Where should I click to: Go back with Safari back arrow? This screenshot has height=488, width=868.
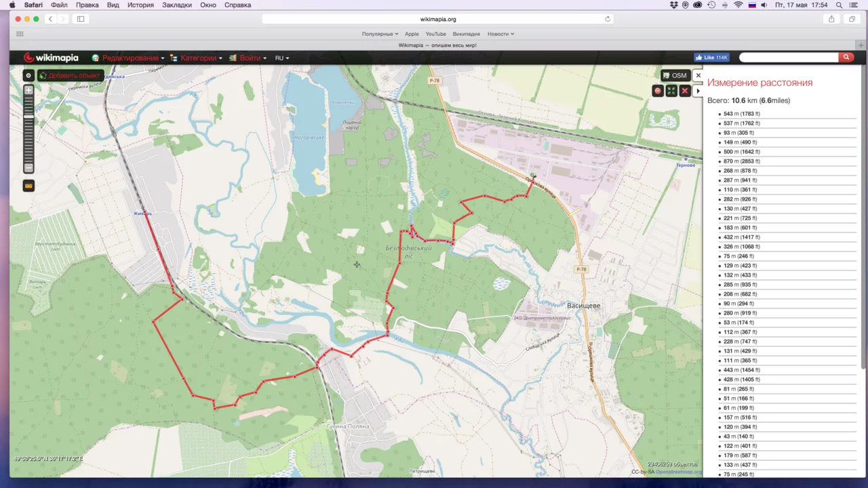coord(50,19)
